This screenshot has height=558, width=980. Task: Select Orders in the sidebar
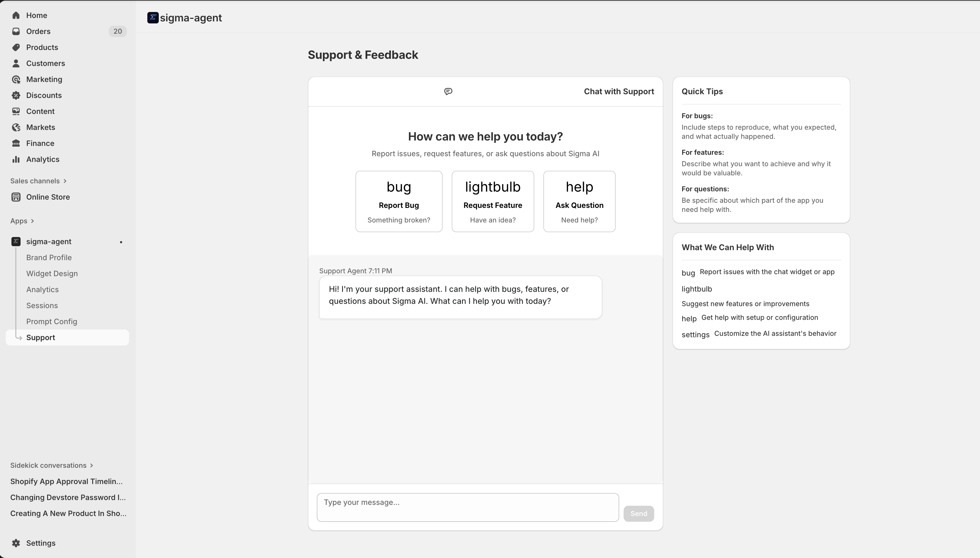[38, 31]
